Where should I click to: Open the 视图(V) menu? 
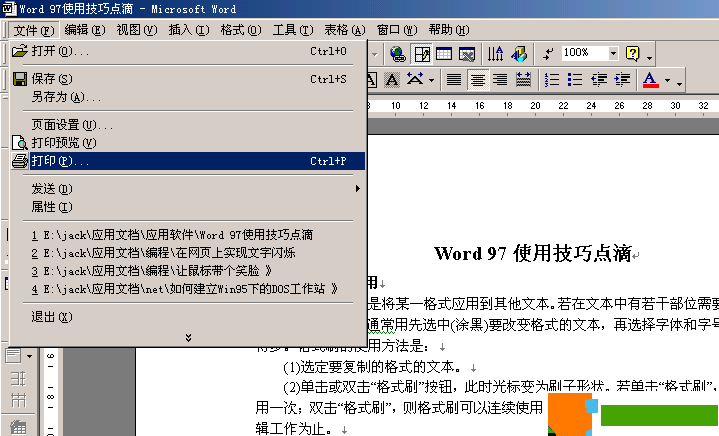[137, 30]
